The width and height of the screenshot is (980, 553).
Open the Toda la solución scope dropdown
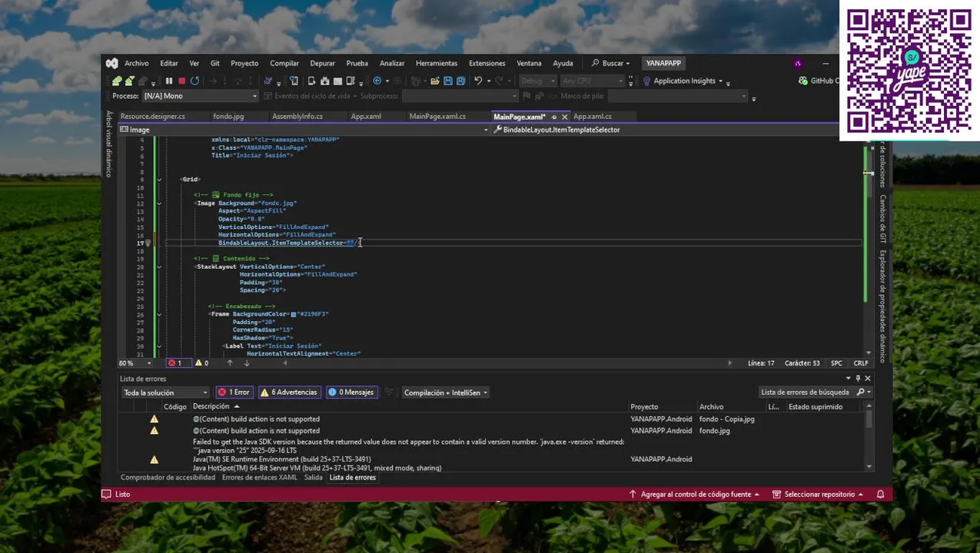pyautogui.click(x=164, y=392)
